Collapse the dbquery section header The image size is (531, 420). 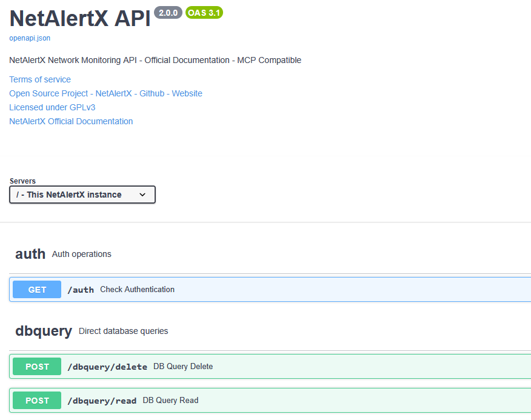point(44,331)
